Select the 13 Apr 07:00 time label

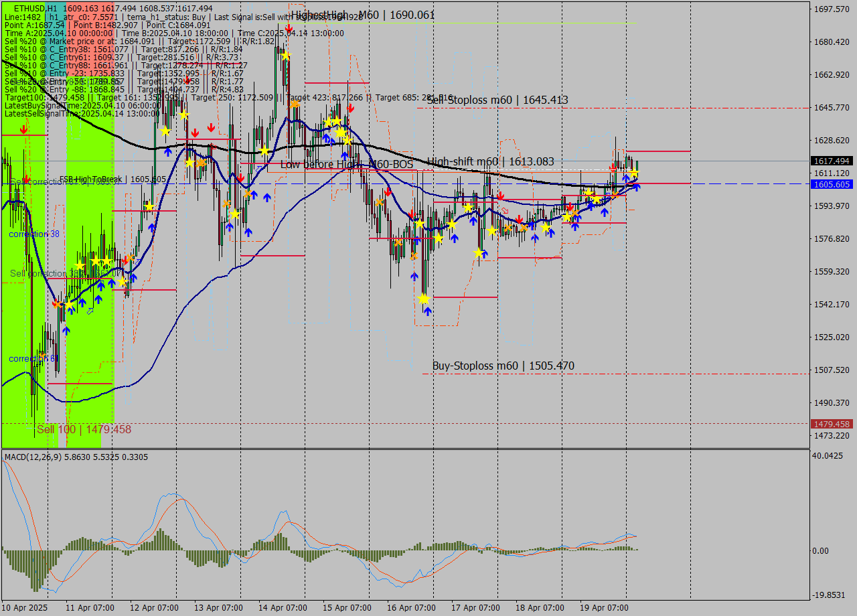tap(218, 608)
